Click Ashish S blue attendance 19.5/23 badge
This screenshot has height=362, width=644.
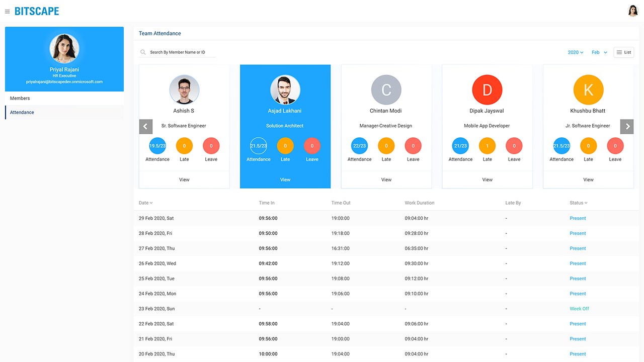157,146
